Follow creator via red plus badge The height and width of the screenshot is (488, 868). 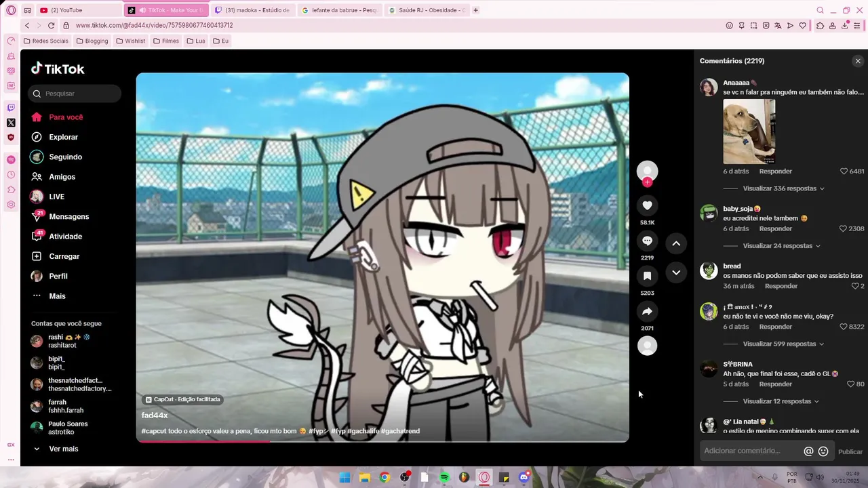click(x=647, y=182)
